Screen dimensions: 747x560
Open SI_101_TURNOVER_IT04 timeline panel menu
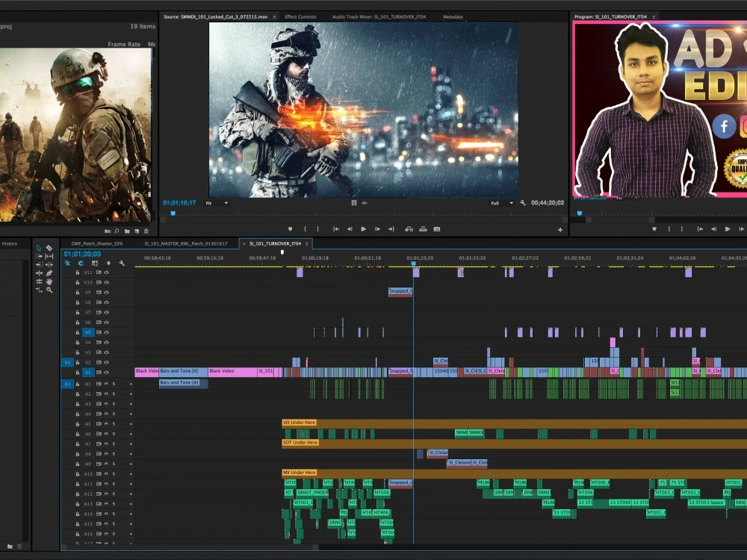[x=307, y=244]
